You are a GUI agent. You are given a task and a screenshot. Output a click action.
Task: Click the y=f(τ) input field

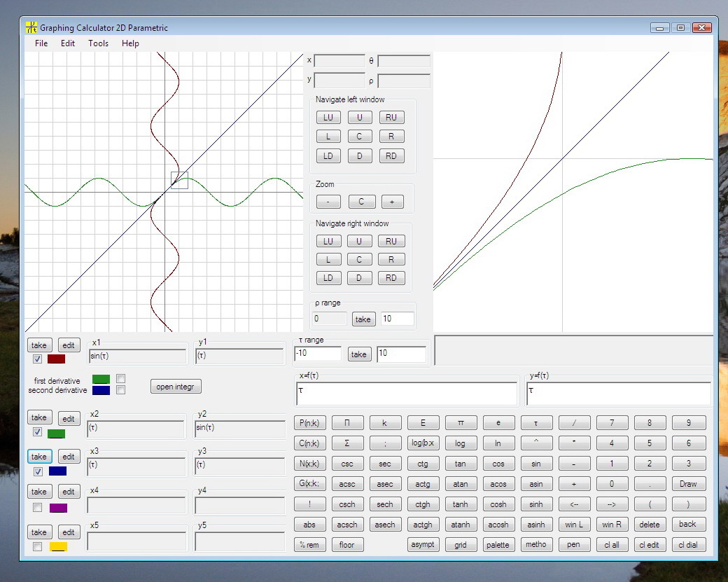[x=618, y=394]
